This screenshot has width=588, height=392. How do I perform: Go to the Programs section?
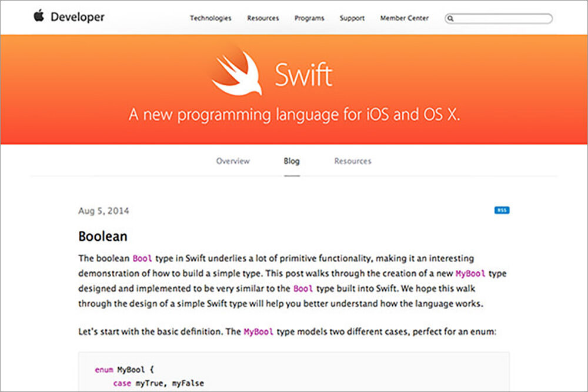coord(309,18)
